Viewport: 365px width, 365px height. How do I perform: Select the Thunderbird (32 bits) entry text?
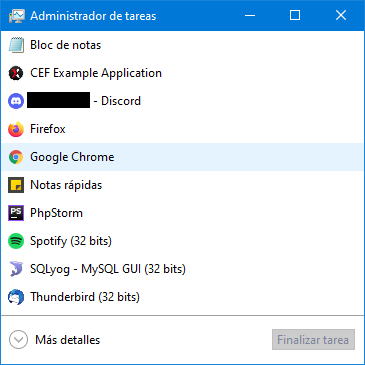(x=85, y=297)
